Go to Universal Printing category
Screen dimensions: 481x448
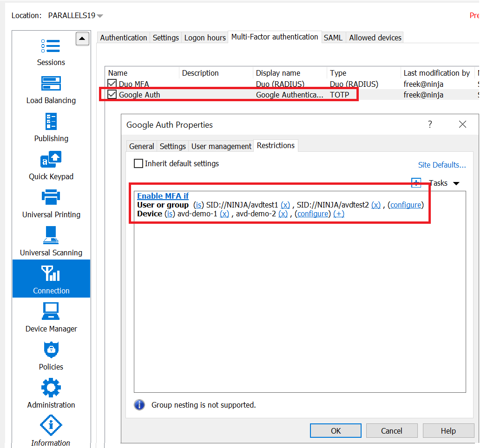[51, 197]
